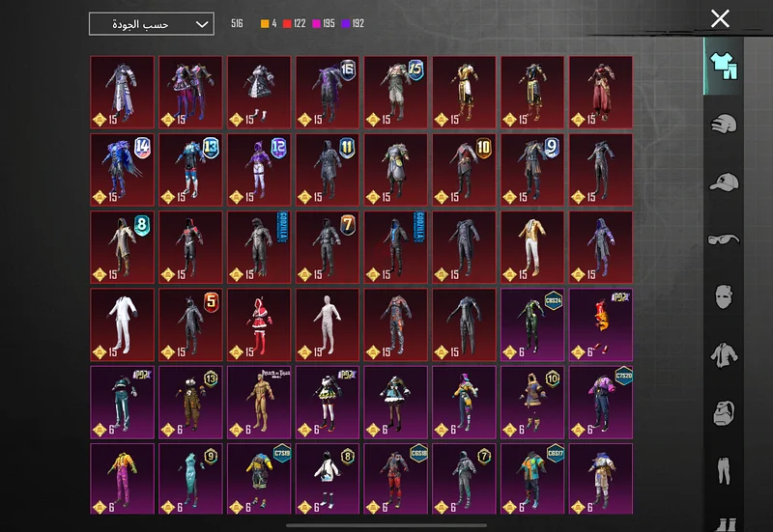
Task: Select the purple-tier outfit with badge 13
Action: [190, 402]
